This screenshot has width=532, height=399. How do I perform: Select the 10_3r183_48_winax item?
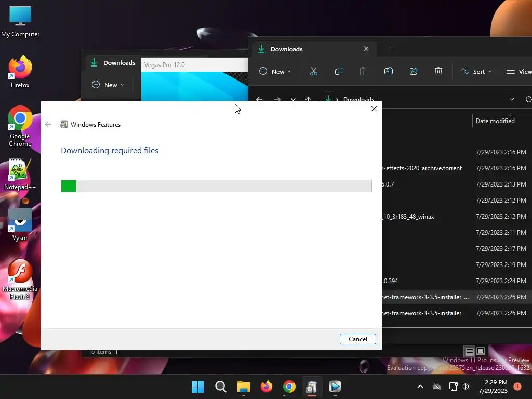408,217
